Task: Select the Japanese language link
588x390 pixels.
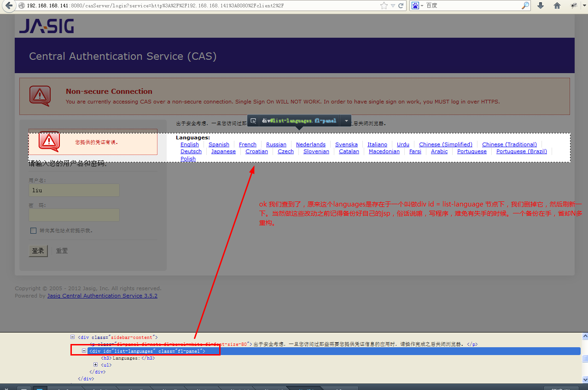Action: click(223, 151)
